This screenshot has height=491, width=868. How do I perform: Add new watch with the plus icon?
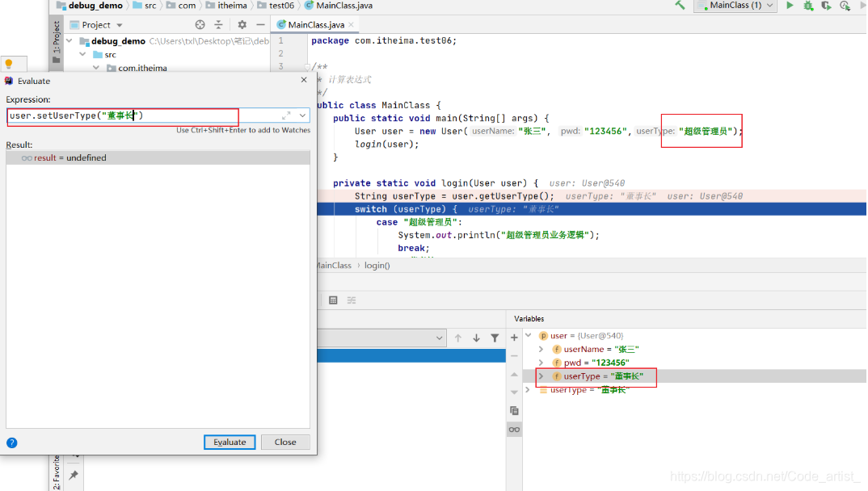pos(514,338)
